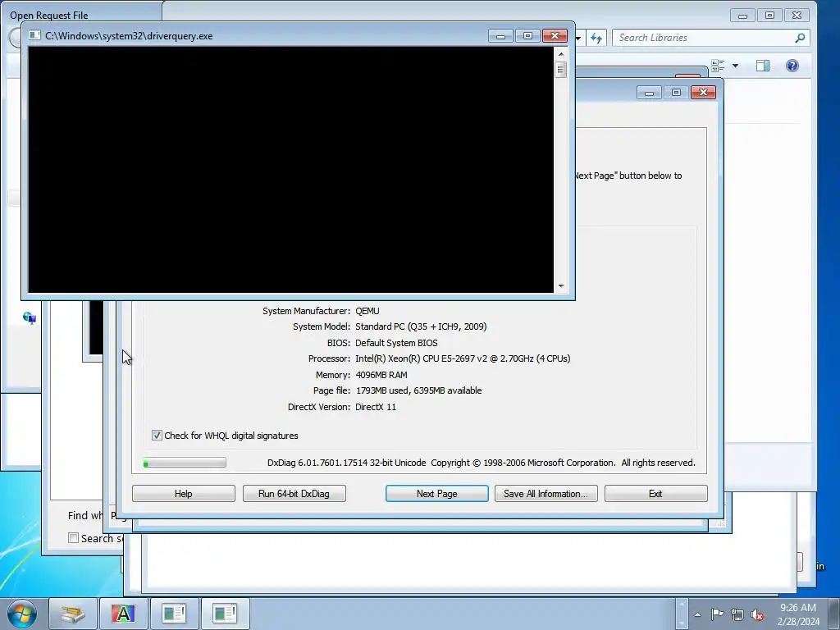Click the magnifier icon in Search Libraries

pyautogui.click(x=800, y=38)
